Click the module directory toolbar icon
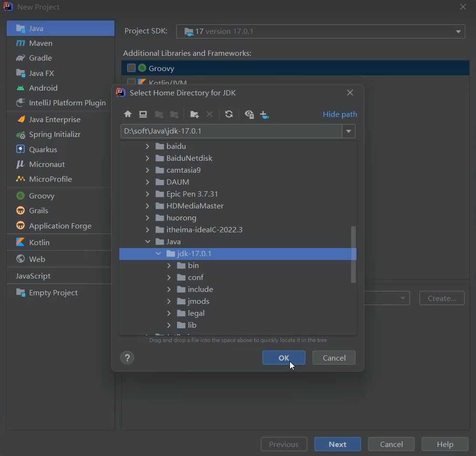 pyautogui.click(x=174, y=114)
